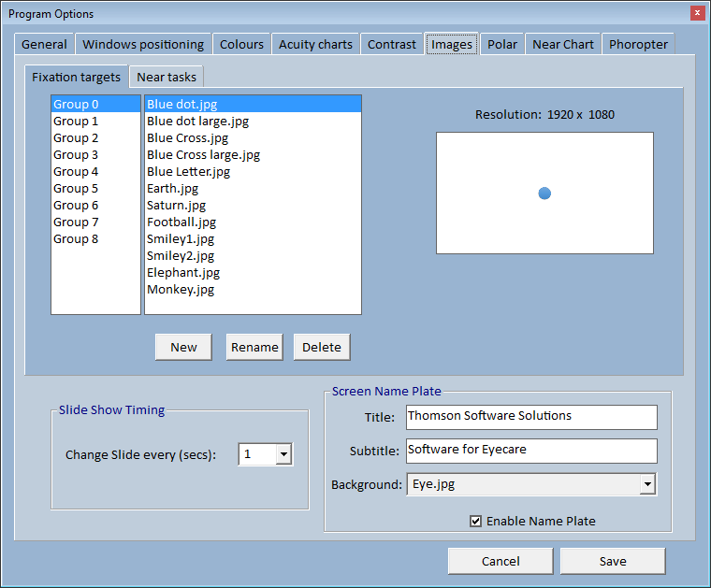
Task: Expand the Change Slide seconds dropdown
Action: [x=283, y=455]
